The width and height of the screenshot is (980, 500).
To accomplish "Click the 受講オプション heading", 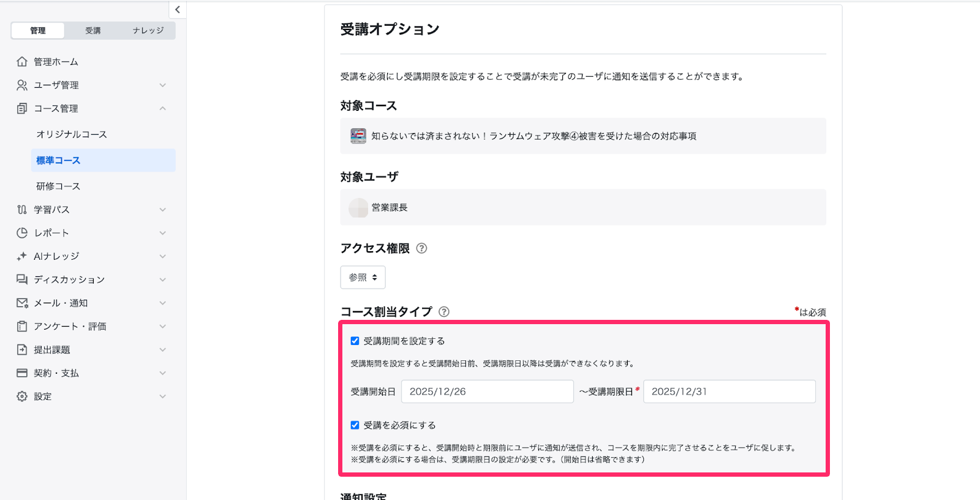I will 390,29.
